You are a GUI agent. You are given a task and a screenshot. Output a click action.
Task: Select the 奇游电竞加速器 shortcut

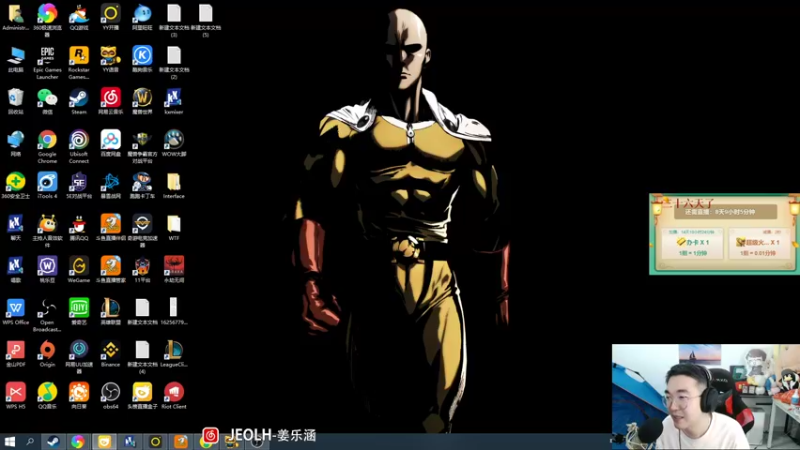tap(142, 230)
